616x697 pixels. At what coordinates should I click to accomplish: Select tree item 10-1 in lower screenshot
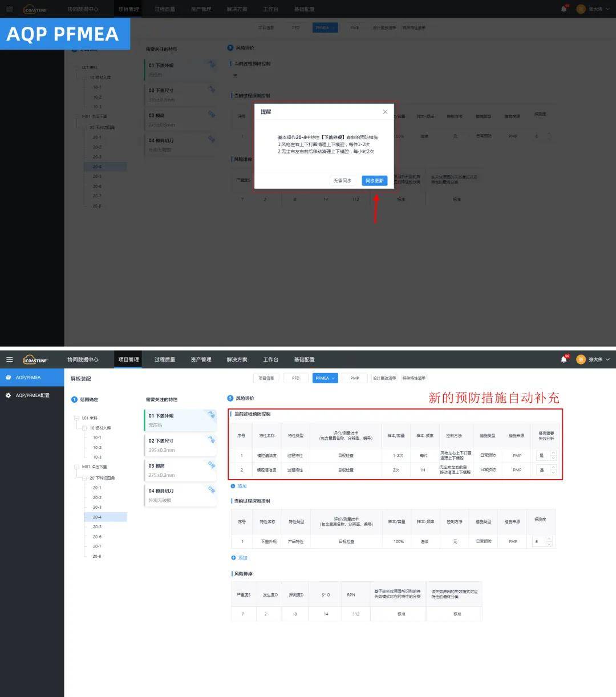97,437
